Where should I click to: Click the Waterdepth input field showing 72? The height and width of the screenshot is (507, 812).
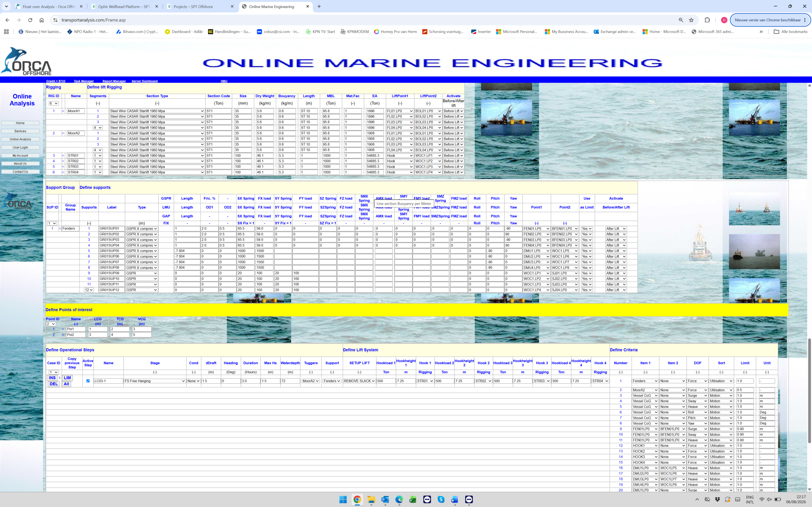click(290, 381)
